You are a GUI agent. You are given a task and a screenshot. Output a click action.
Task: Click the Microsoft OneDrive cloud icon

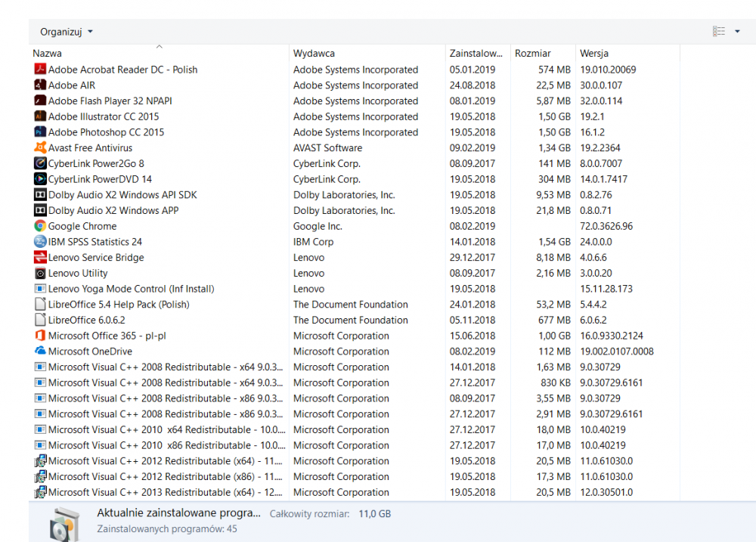41,352
